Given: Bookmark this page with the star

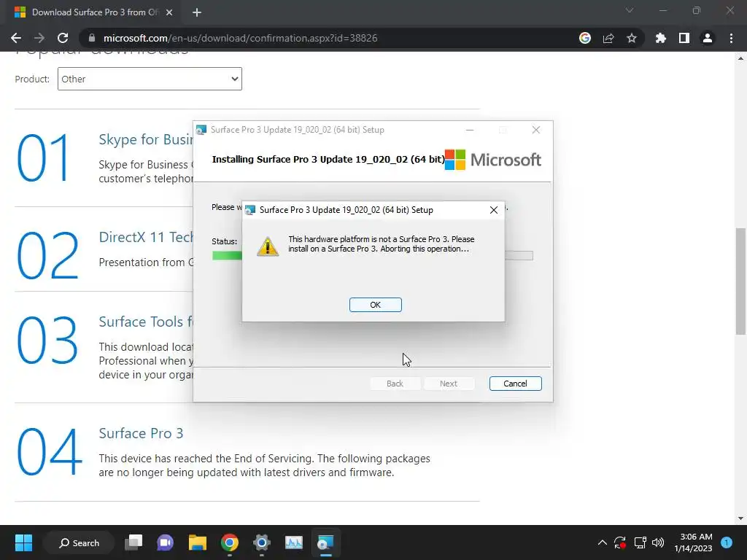Looking at the screenshot, I should point(632,38).
